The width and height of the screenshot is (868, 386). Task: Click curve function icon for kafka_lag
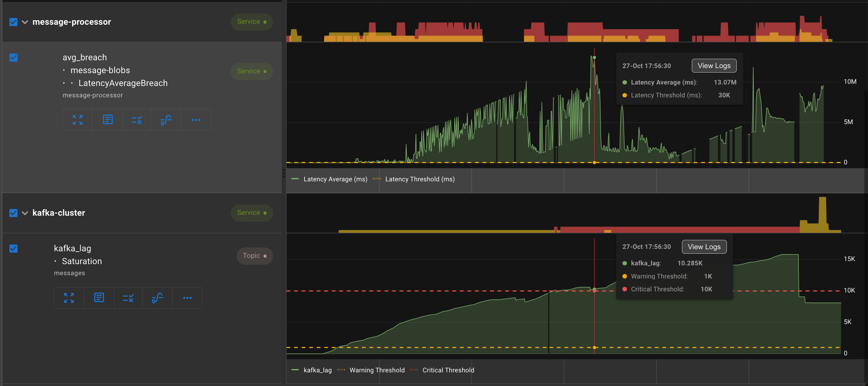[x=157, y=298]
